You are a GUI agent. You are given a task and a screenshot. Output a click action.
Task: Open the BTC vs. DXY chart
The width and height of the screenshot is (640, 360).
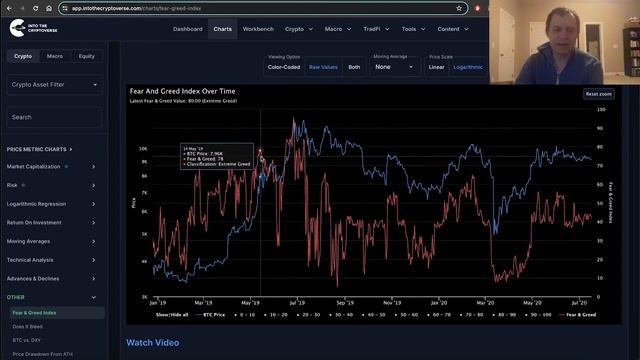[27, 340]
